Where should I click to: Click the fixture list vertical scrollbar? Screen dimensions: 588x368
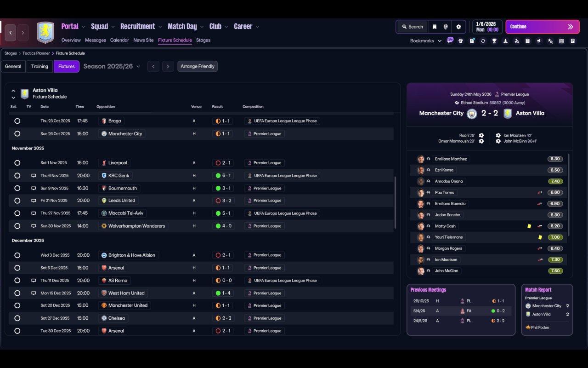coord(395,202)
